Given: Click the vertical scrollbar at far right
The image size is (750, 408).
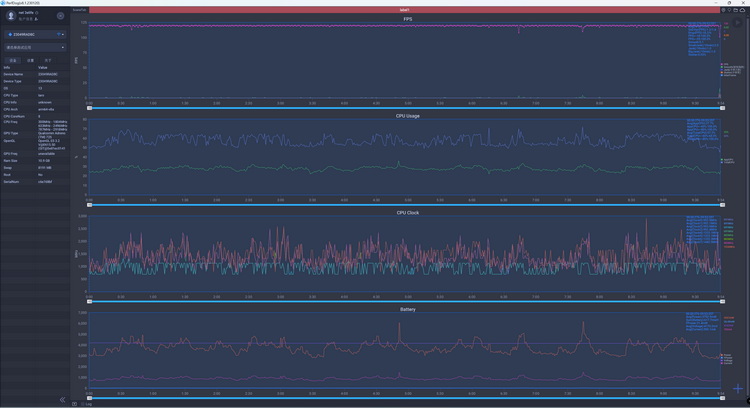Looking at the screenshot, I should tap(748, 206).
